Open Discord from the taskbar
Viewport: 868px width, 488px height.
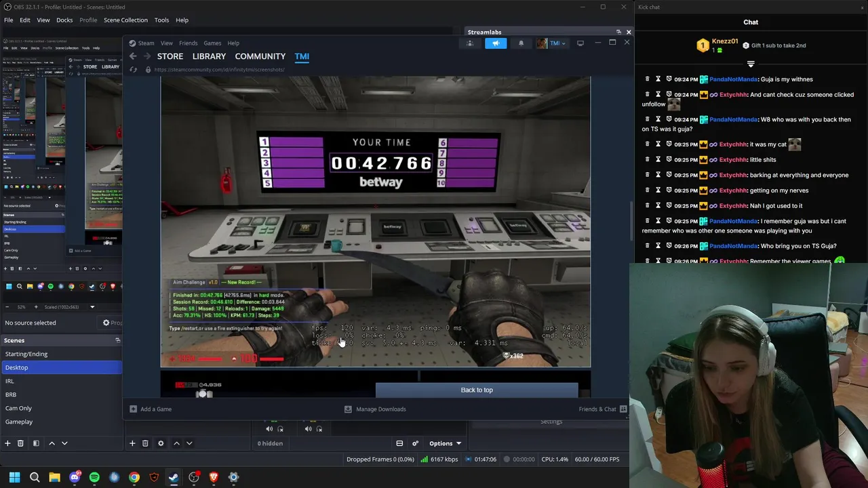[75, 477]
